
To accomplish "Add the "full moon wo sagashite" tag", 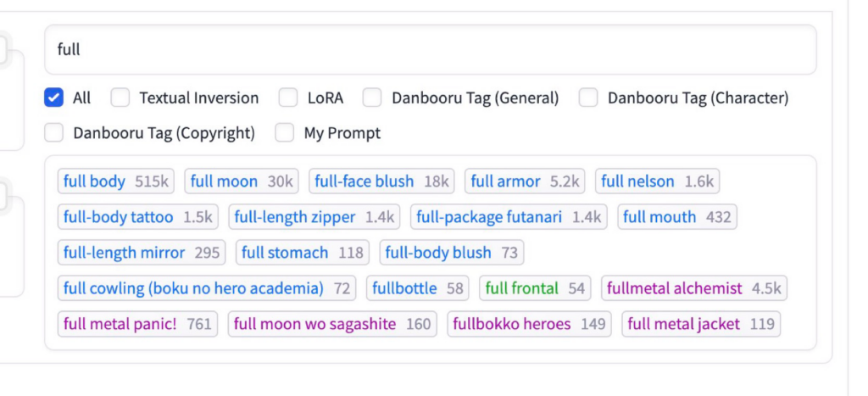I will pos(332,324).
